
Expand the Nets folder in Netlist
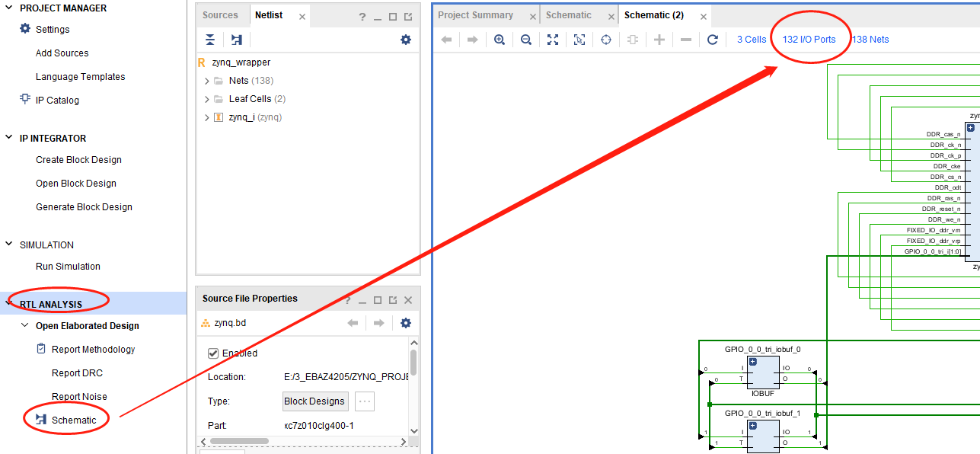click(x=206, y=81)
